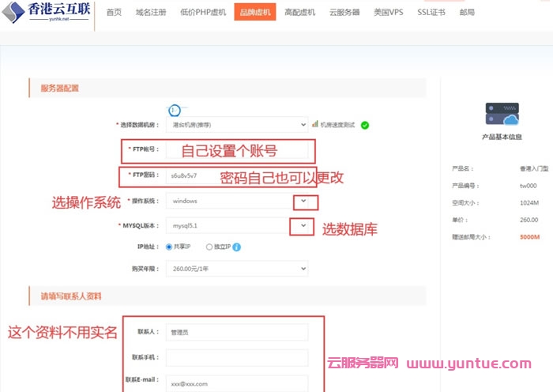Open the 域名注册 menu item
Screen dimensions: 553x392
tap(151, 13)
